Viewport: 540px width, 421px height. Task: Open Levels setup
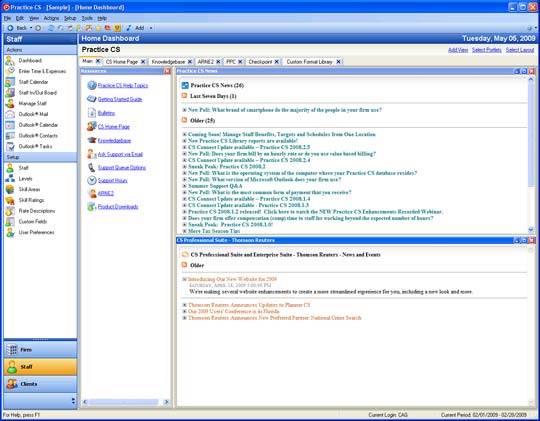19,178
